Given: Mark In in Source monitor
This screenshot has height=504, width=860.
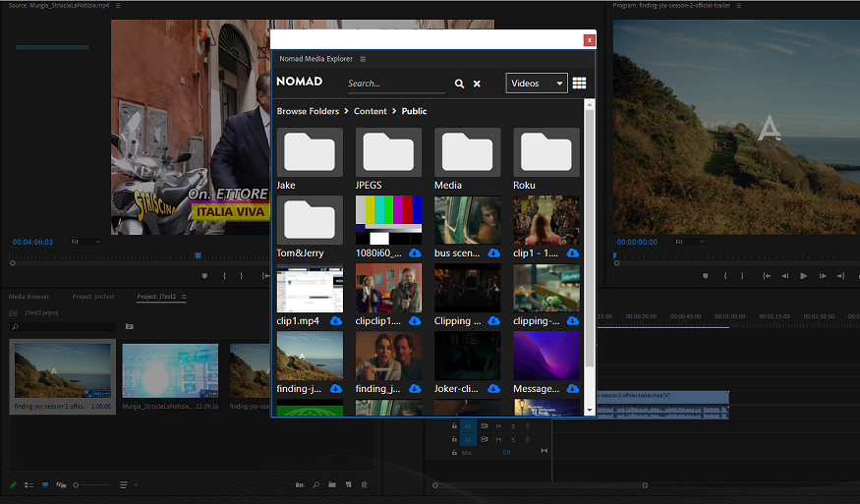Looking at the screenshot, I should pyautogui.click(x=224, y=276).
